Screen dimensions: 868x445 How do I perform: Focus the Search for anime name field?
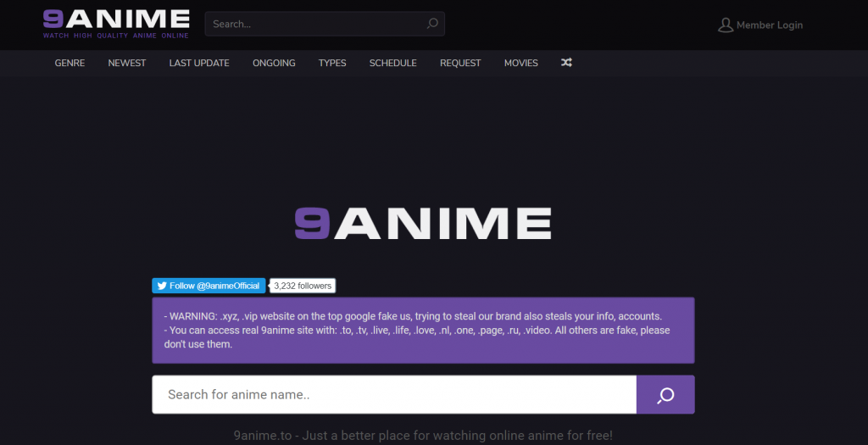394,395
